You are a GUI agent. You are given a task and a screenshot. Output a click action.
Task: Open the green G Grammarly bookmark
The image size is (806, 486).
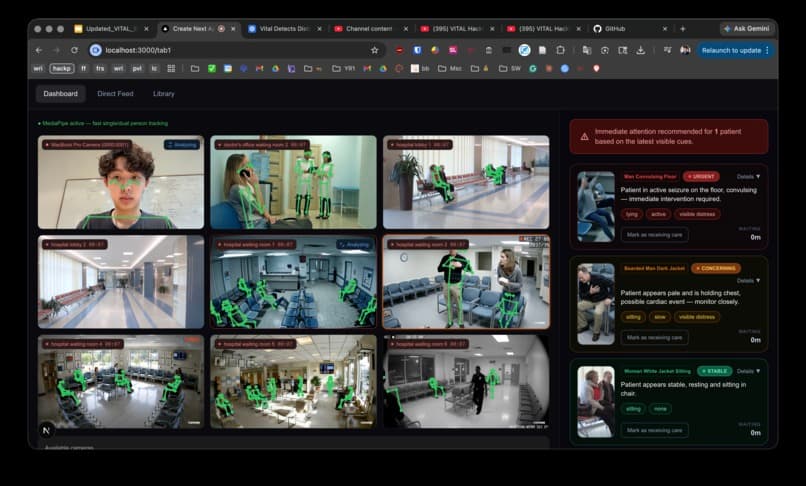533,68
